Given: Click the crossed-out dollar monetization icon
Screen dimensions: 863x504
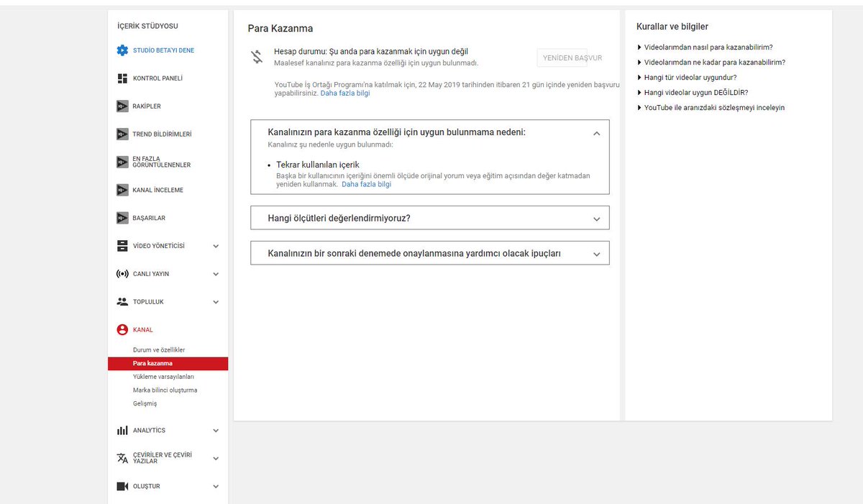Looking at the screenshot, I should click(257, 57).
